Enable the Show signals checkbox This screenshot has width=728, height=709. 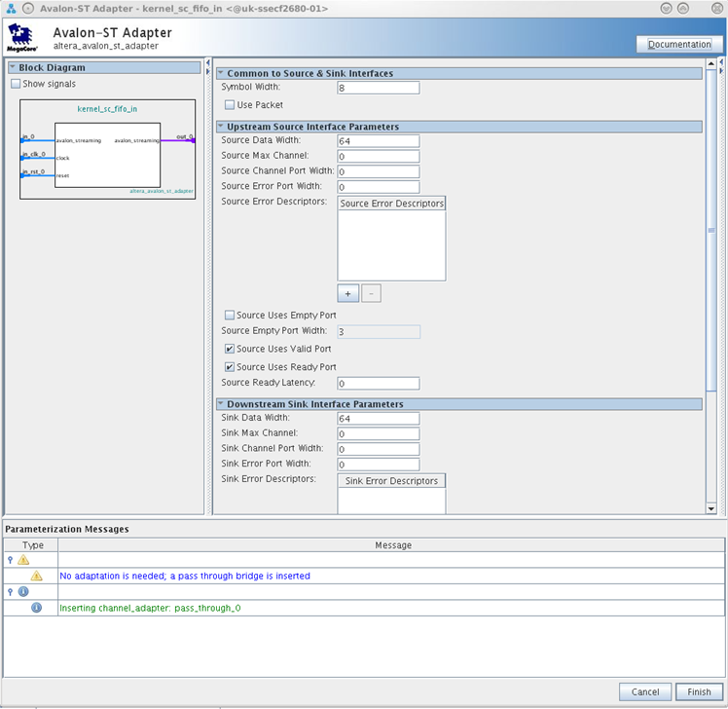(x=16, y=84)
